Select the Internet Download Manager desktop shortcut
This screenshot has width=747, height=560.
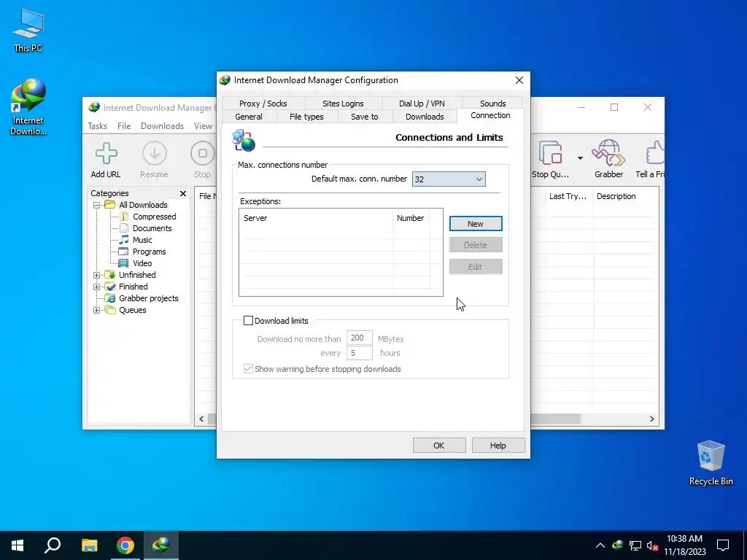point(28,106)
